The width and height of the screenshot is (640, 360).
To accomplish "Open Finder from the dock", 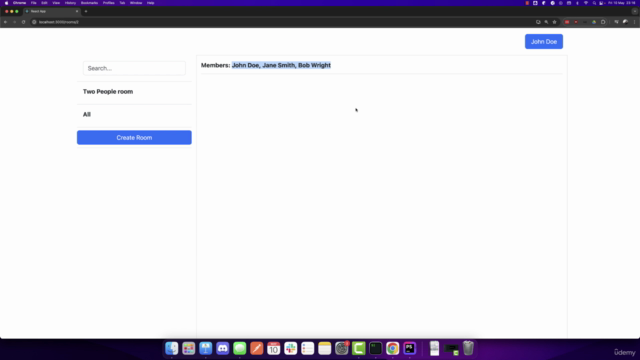I will tap(172, 348).
